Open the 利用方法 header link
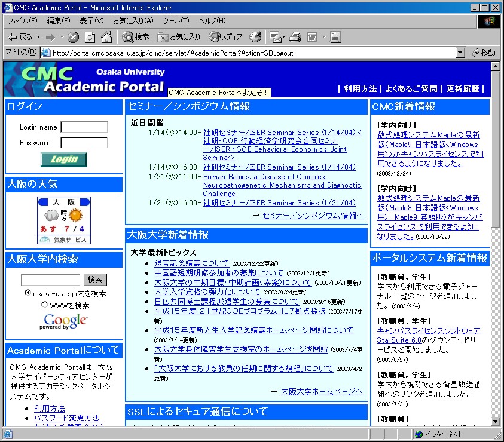Image resolution: width=504 pixels, height=442 pixels. pyautogui.click(x=361, y=88)
